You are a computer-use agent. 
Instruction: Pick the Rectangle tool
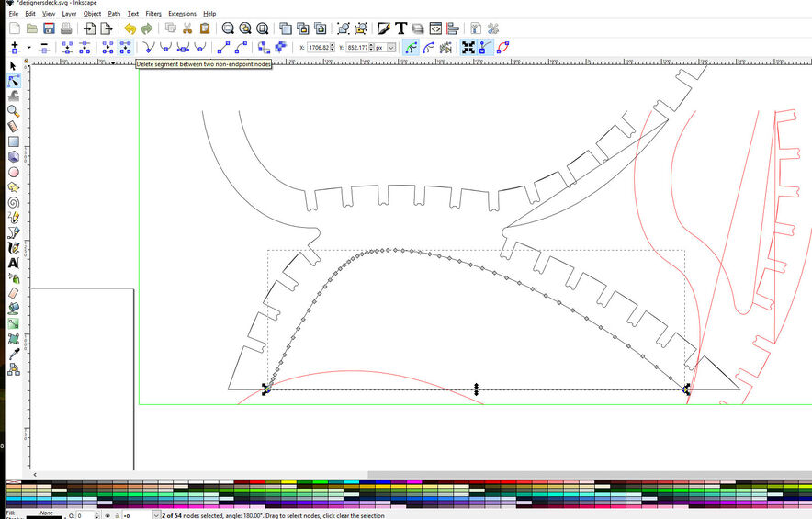click(x=14, y=141)
